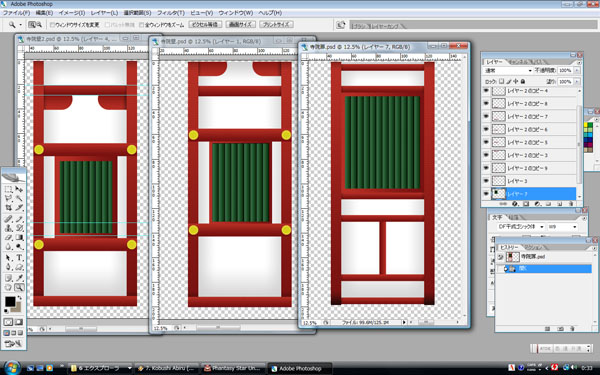Toggle lock all padlock in Layers panel
Viewport: 600px width, 375px height.
[x=523, y=81]
